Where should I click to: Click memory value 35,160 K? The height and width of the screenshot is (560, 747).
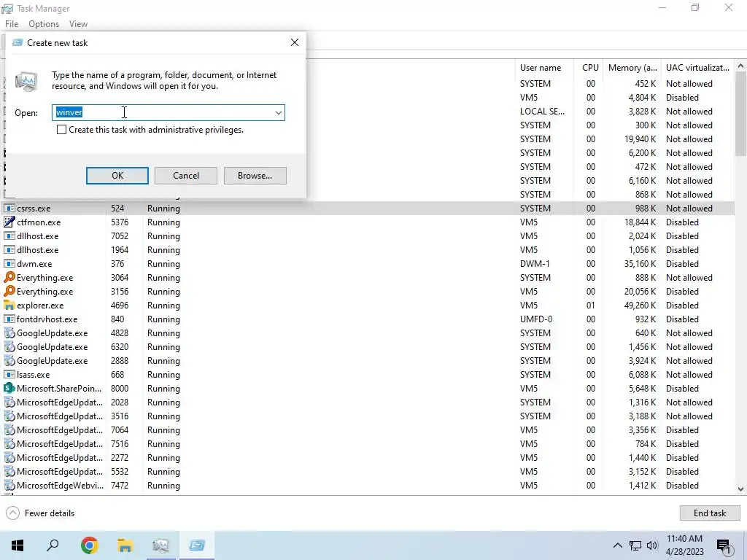click(x=640, y=263)
